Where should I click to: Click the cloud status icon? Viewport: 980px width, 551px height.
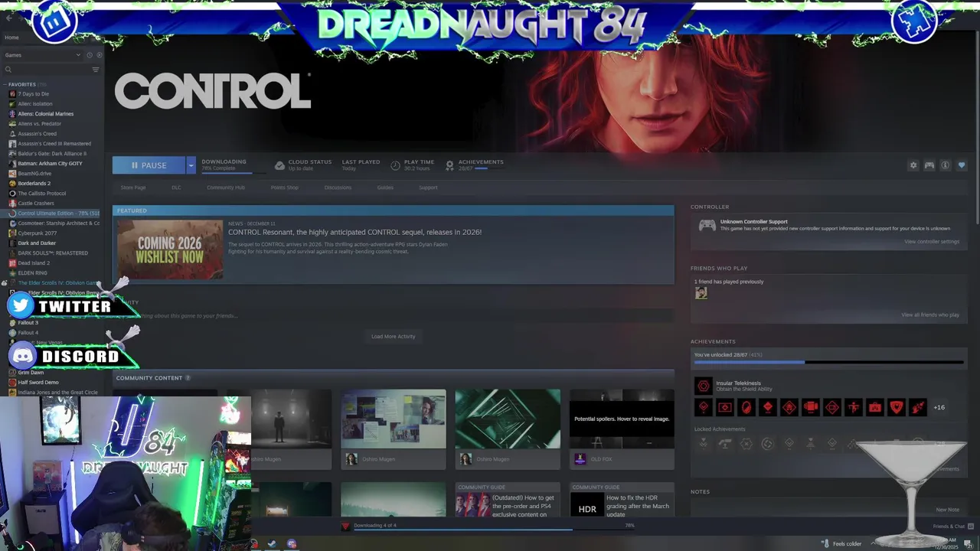(279, 165)
